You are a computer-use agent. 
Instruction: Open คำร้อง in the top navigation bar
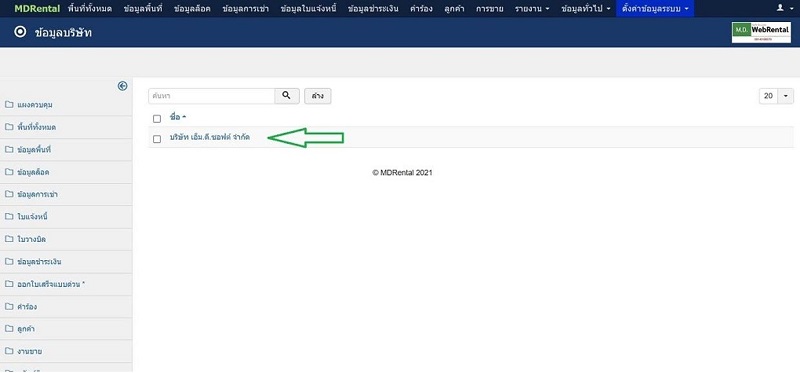pyautogui.click(x=421, y=9)
